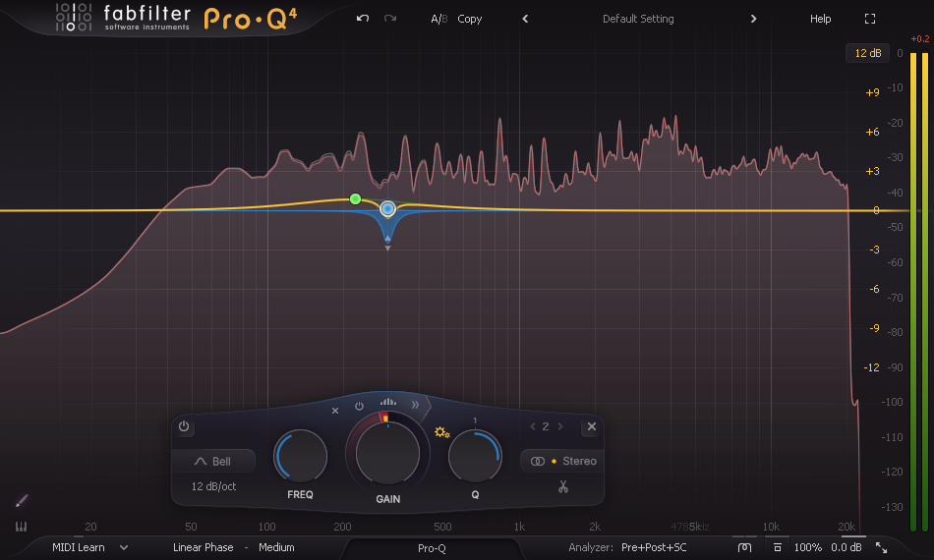
Task: Open the Linear Phase processing mode menu
Action: coord(204,547)
